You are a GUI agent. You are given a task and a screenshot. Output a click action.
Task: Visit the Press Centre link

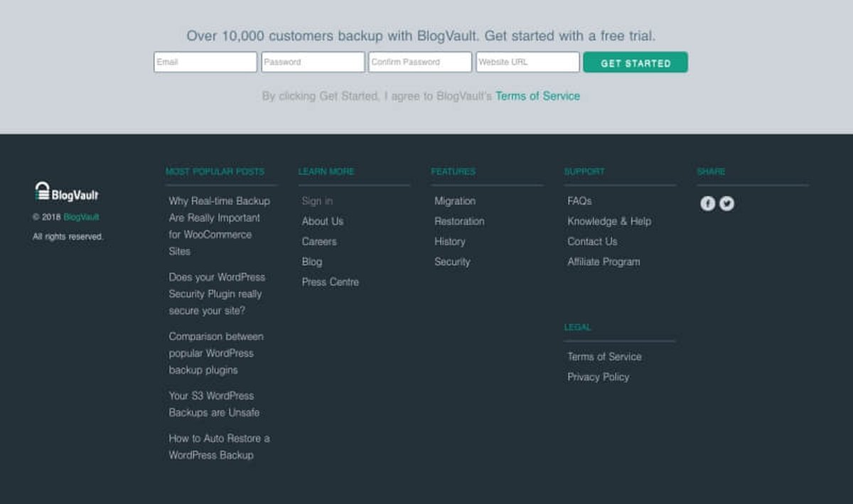click(x=330, y=282)
